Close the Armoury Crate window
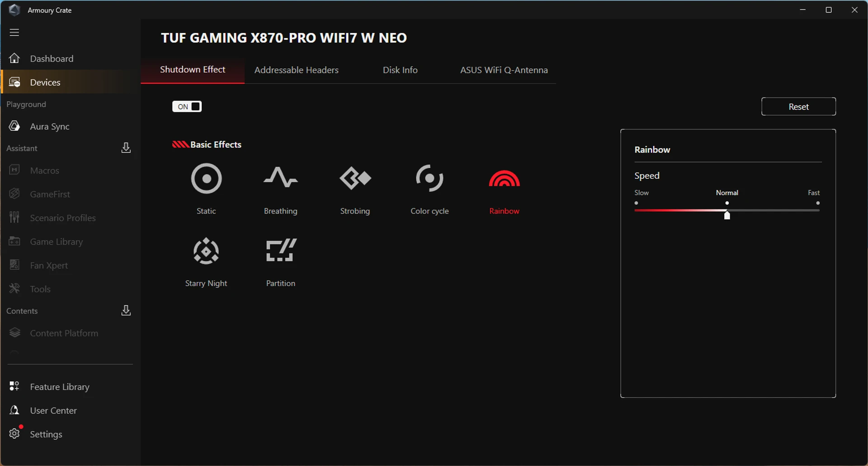The height and width of the screenshot is (466, 868). point(854,10)
